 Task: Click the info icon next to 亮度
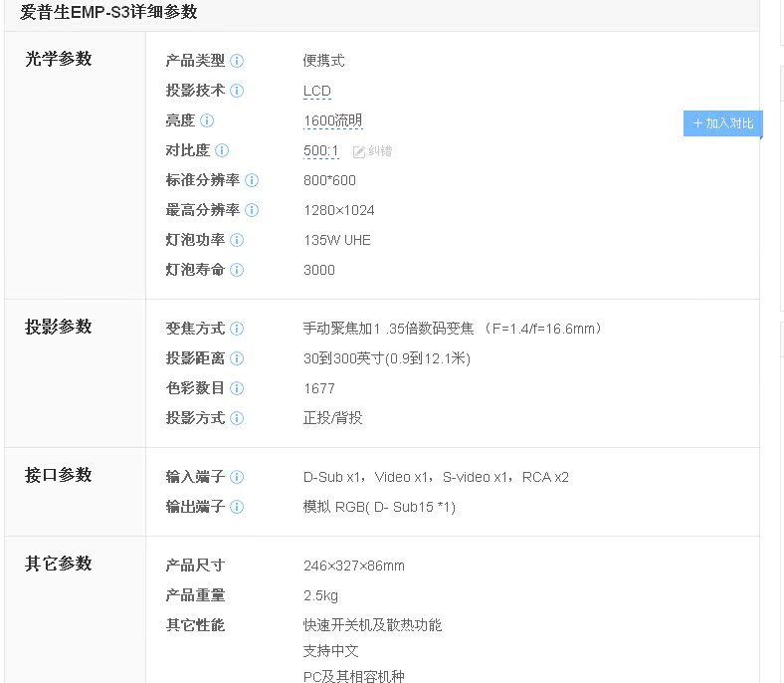pos(207,120)
